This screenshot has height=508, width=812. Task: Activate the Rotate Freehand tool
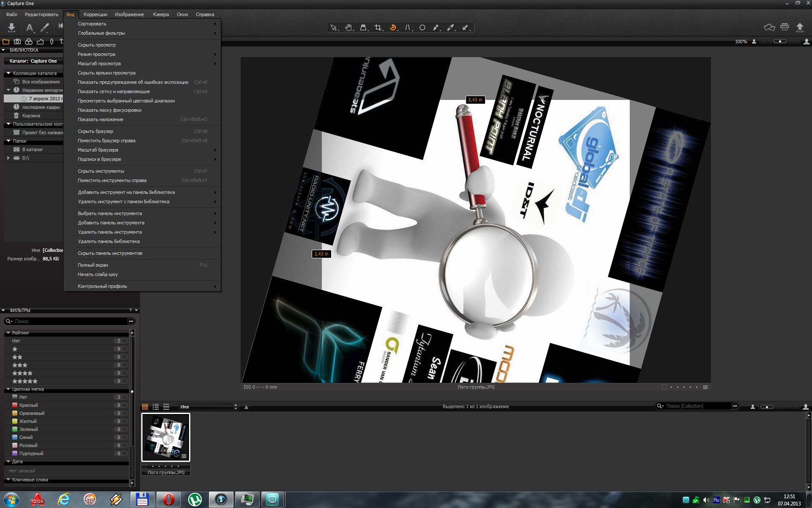pos(393,28)
